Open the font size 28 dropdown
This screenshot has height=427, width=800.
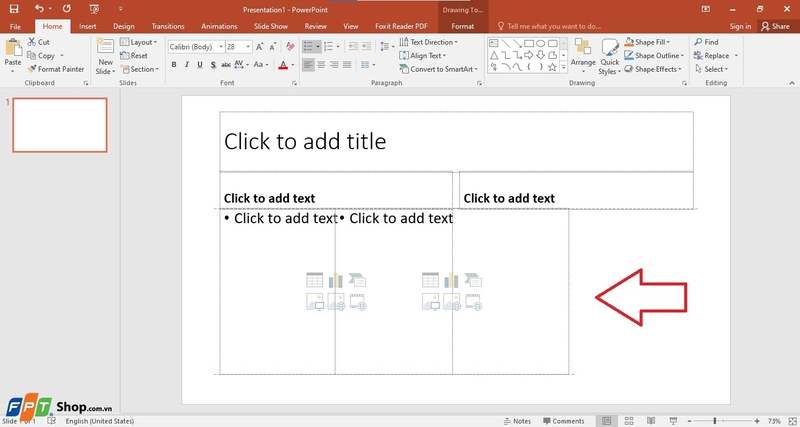pos(248,47)
